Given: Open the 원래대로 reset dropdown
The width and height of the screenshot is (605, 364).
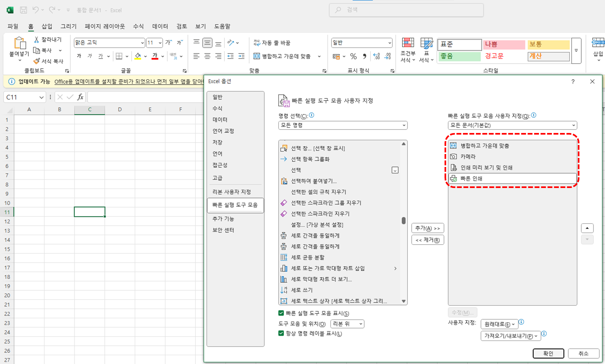Looking at the screenshot, I should pyautogui.click(x=499, y=324).
